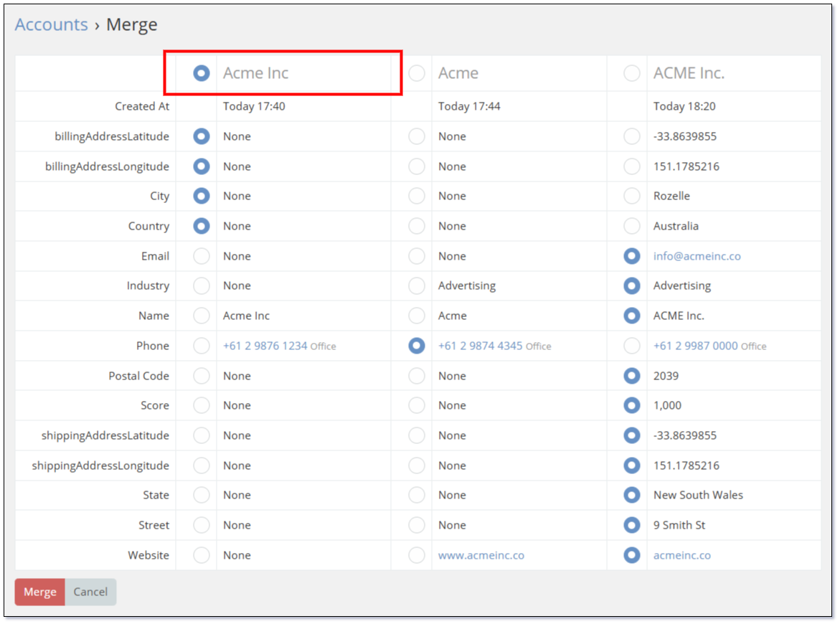Image resolution: width=840 pixels, height=624 pixels.
Task: Choose Advertising industry radio in Acme column
Action: [x=417, y=285]
